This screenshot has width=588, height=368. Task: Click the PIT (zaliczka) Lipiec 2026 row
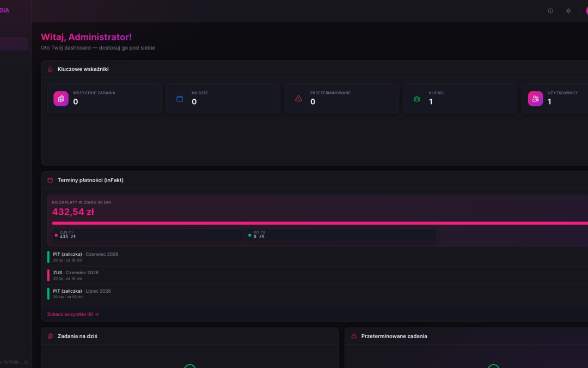click(317, 294)
